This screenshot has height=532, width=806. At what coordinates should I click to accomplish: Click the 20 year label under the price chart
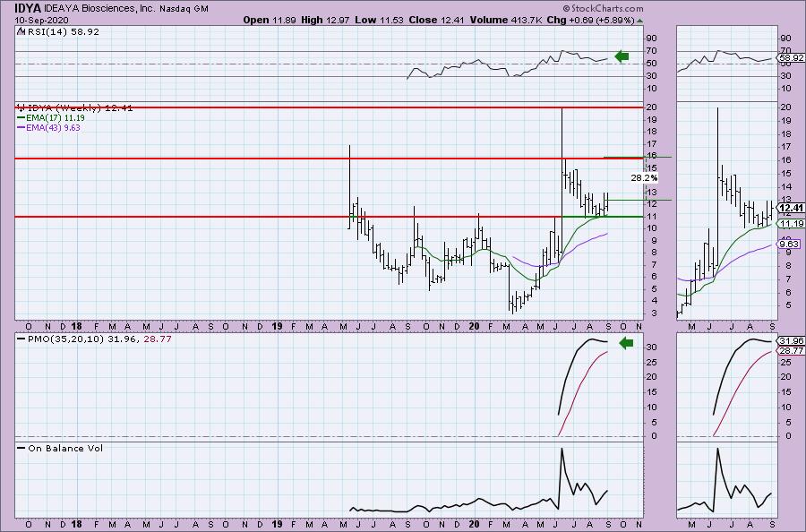[475, 326]
